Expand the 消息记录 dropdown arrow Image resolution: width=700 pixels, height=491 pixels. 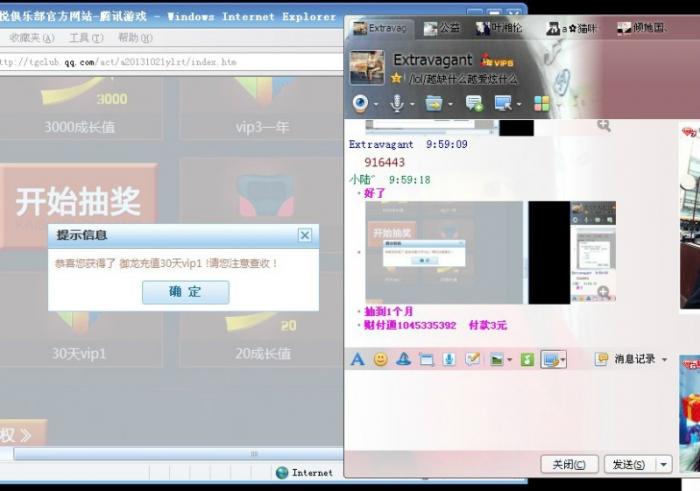[664, 359]
